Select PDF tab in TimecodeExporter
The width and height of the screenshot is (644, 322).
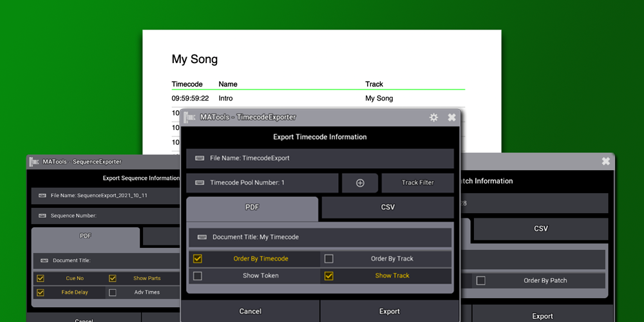[252, 208]
